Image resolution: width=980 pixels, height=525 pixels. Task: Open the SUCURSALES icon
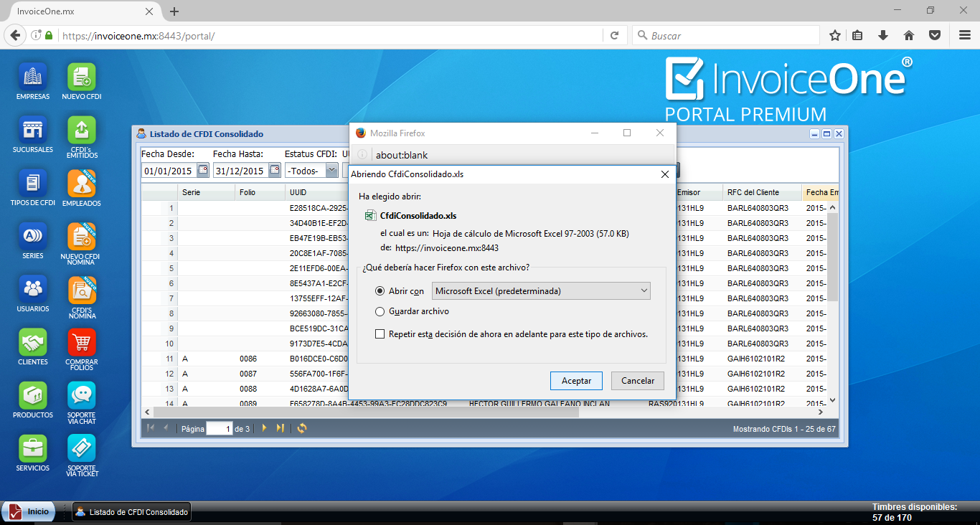[x=33, y=131]
